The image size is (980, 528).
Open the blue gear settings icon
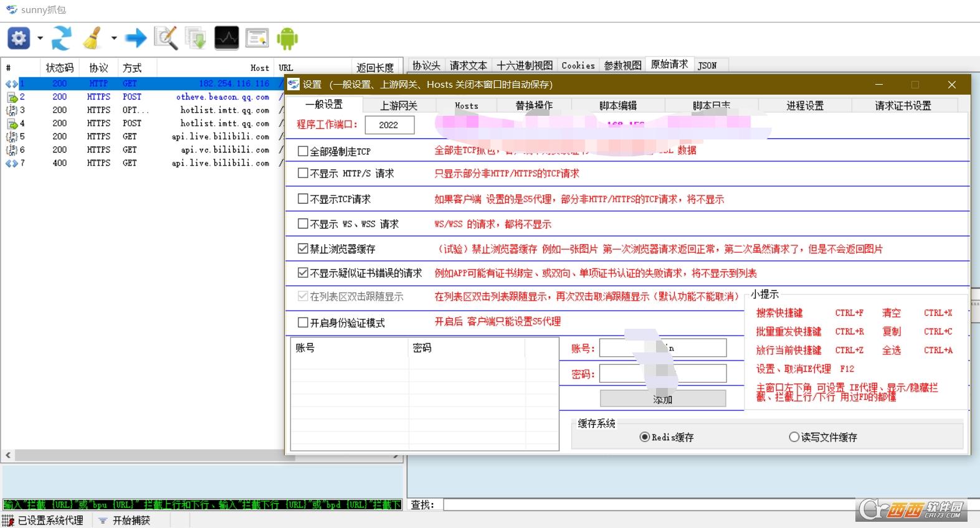pyautogui.click(x=19, y=39)
